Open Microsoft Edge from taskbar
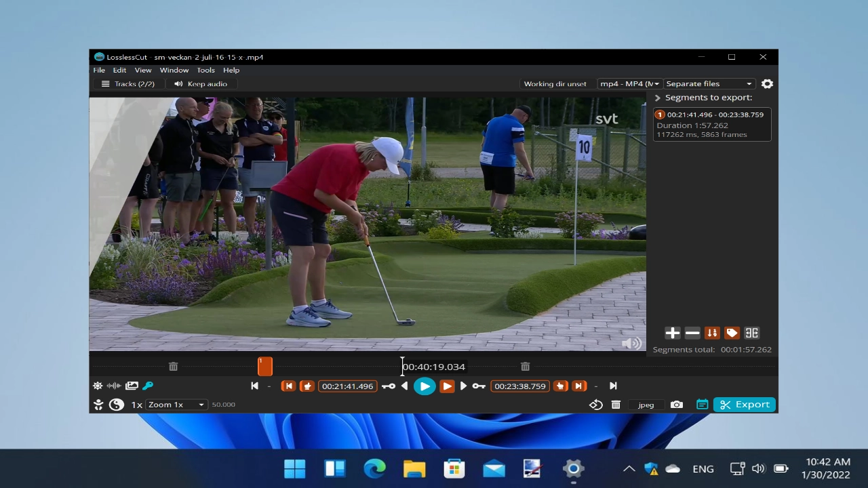Image resolution: width=868 pixels, height=488 pixels. (374, 468)
